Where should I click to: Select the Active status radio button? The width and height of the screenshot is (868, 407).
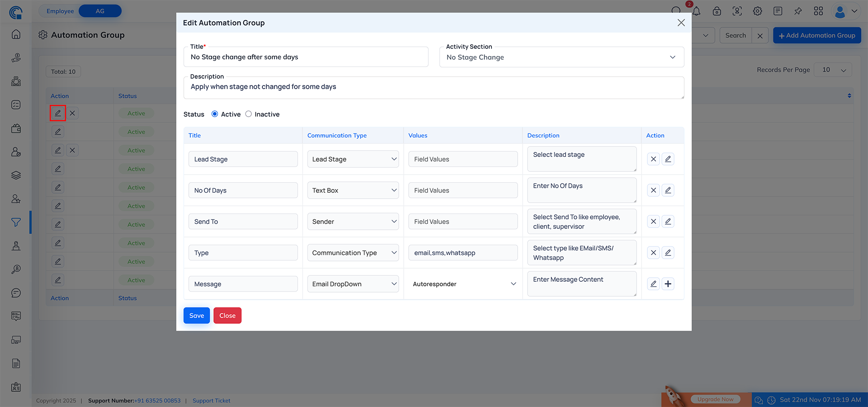click(x=215, y=114)
